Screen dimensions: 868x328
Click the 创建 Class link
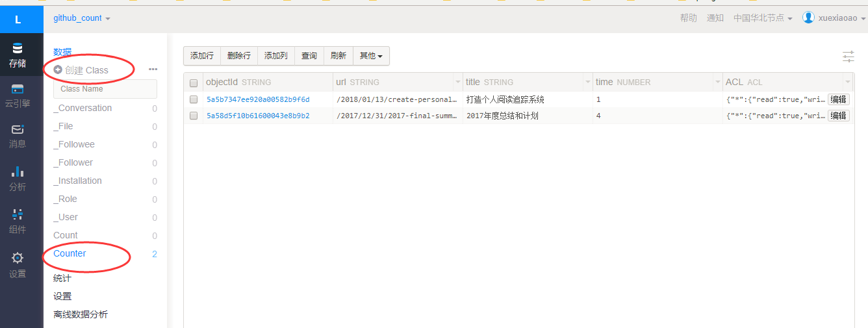pyautogui.click(x=86, y=70)
